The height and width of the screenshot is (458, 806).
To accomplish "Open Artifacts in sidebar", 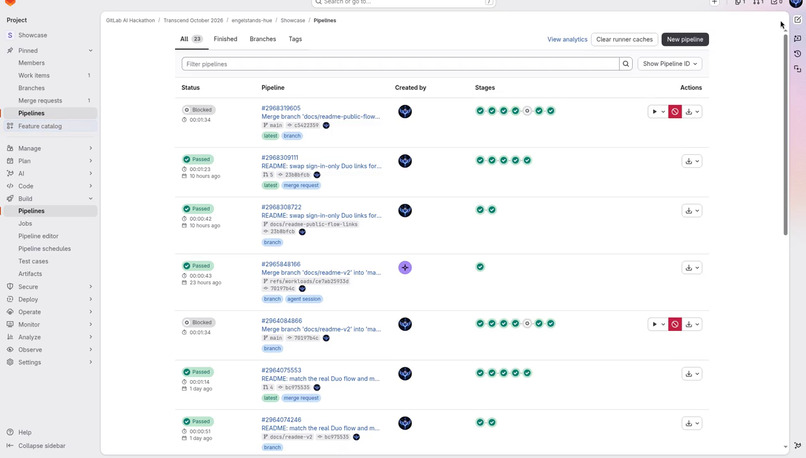I will click(50, 274).
